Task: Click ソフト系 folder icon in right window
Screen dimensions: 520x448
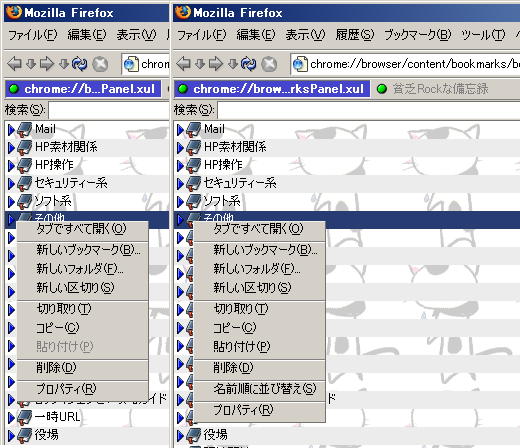Action: point(194,202)
